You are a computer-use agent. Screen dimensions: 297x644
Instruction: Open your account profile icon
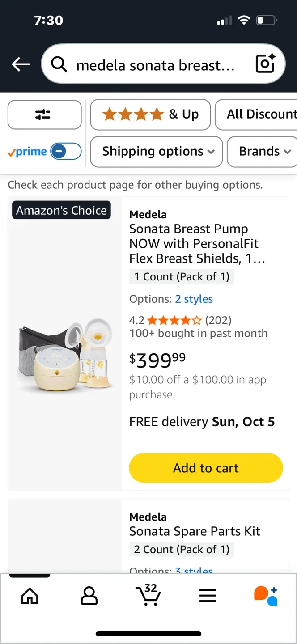point(89,595)
